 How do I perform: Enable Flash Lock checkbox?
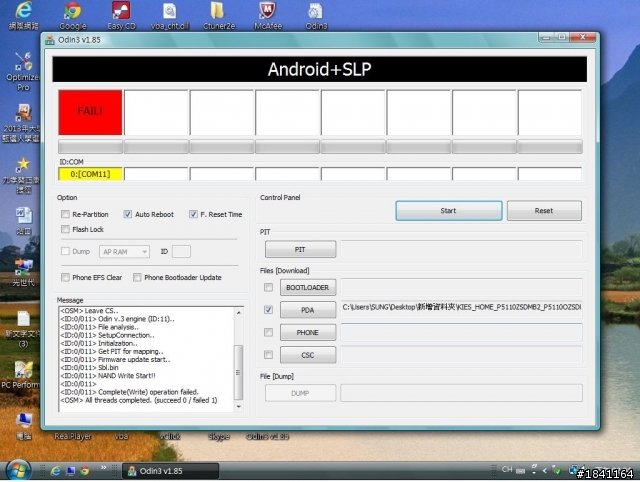pyautogui.click(x=65, y=229)
